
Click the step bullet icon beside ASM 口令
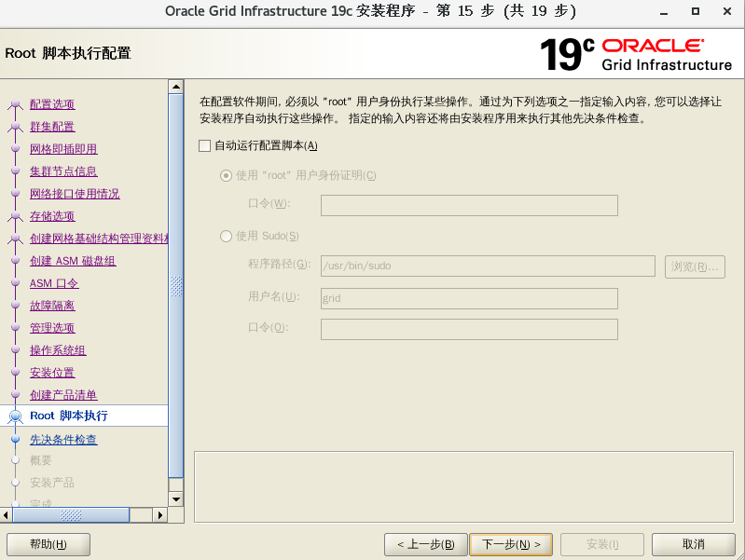tap(15, 283)
